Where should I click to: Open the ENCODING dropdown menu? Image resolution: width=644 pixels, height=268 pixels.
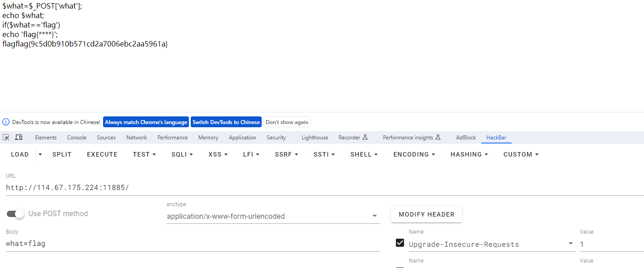click(x=414, y=154)
